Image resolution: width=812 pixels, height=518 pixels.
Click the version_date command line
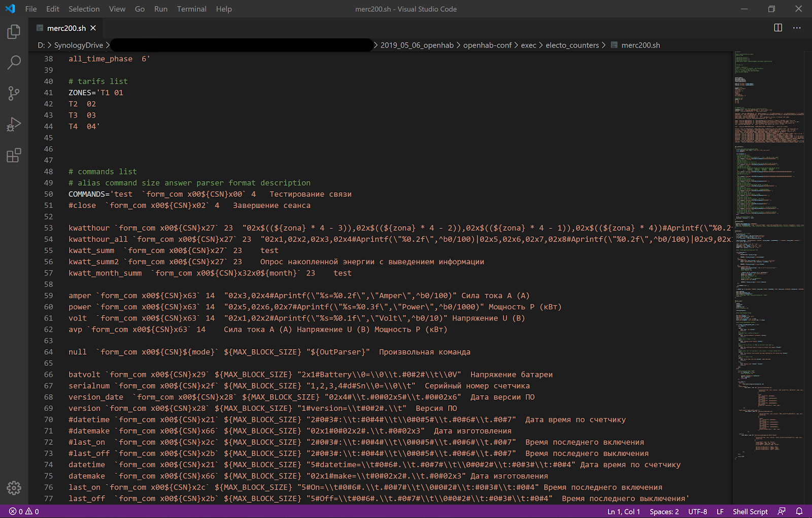click(x=301, y=397)
